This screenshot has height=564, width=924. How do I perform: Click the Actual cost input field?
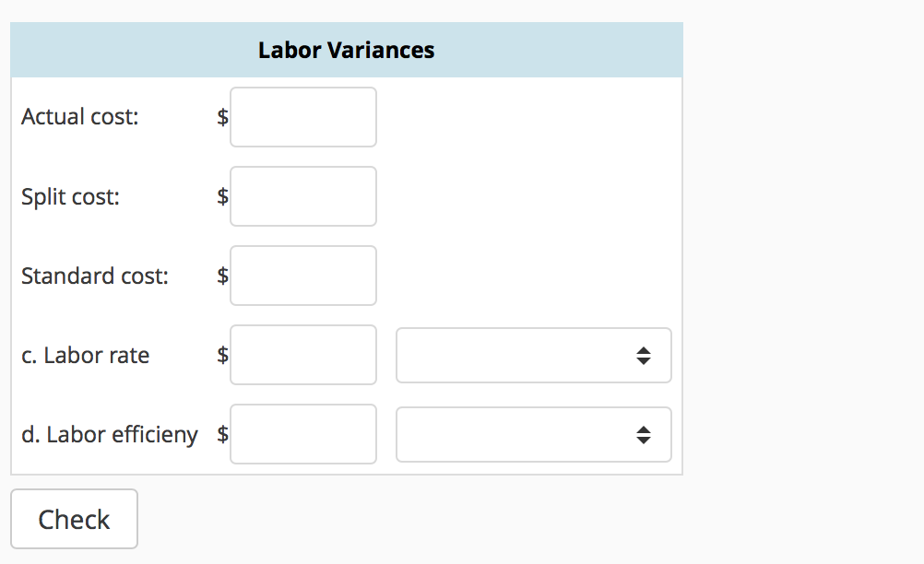point(302,116)
